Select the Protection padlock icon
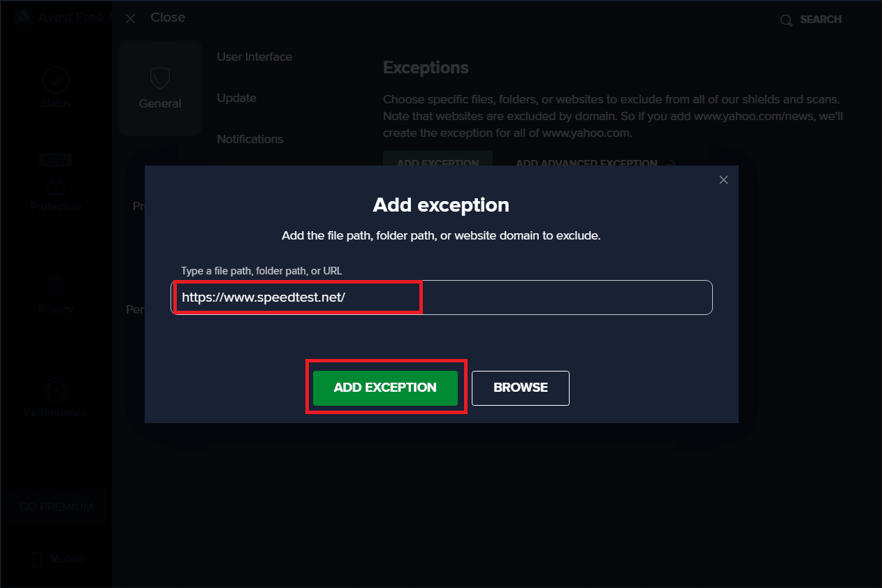882x588 pixels. pyautogui.click(x=55, y=183)
